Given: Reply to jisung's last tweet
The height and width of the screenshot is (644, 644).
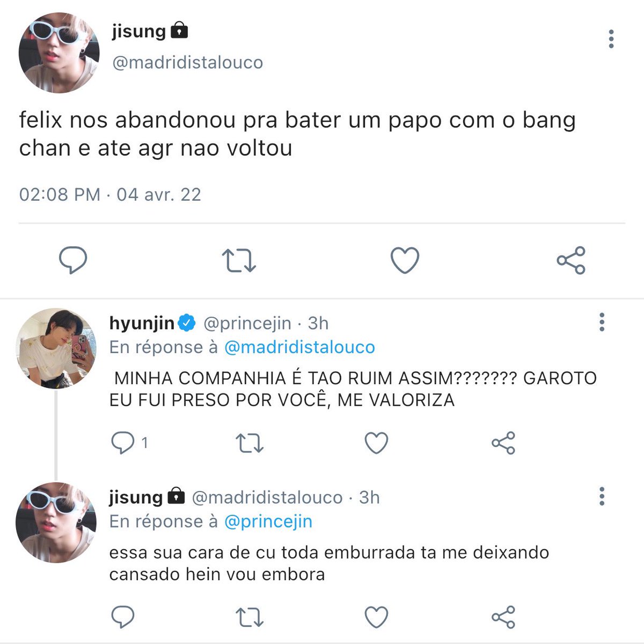Looking at the screenshot, I should (x=122, y=617).
